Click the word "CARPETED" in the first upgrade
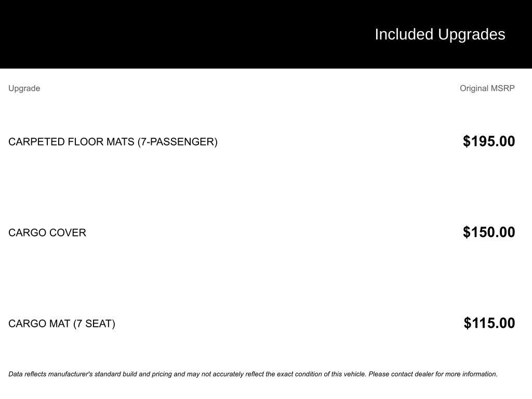Screen dimensions: 532x399 coord(36,142)
